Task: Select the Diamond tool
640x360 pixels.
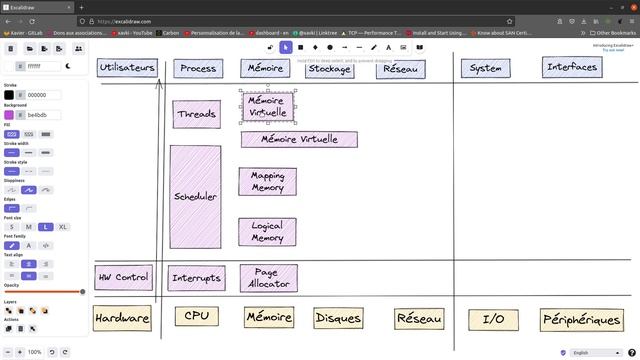Action: (x=315, y=48)
